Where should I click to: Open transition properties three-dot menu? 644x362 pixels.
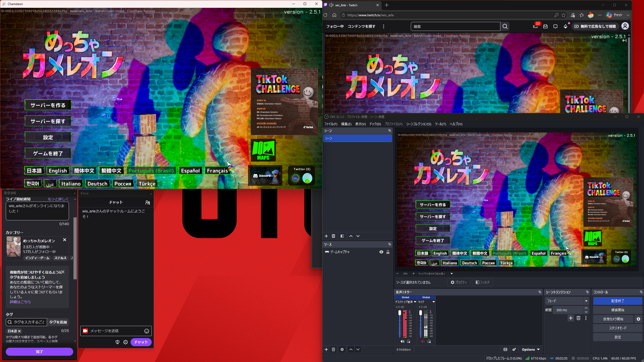(x=586, y=318)
